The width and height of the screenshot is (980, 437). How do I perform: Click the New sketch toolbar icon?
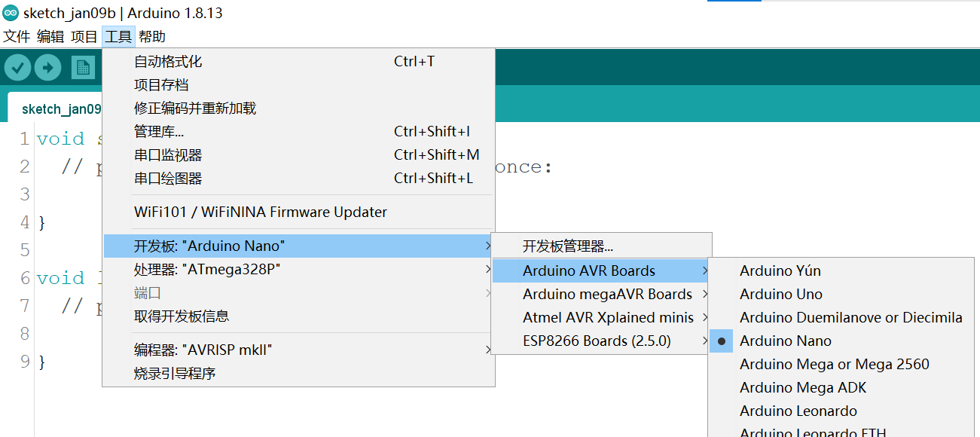click(83, 66)
